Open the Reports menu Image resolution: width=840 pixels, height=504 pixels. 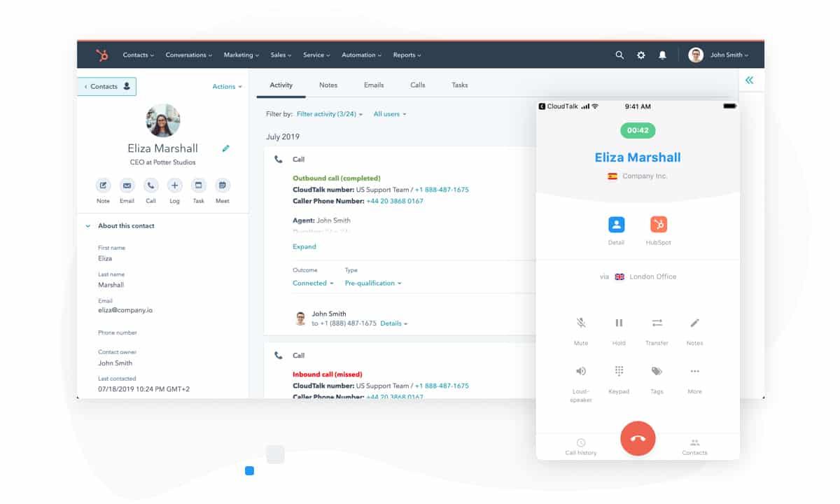tap(407, 55)
